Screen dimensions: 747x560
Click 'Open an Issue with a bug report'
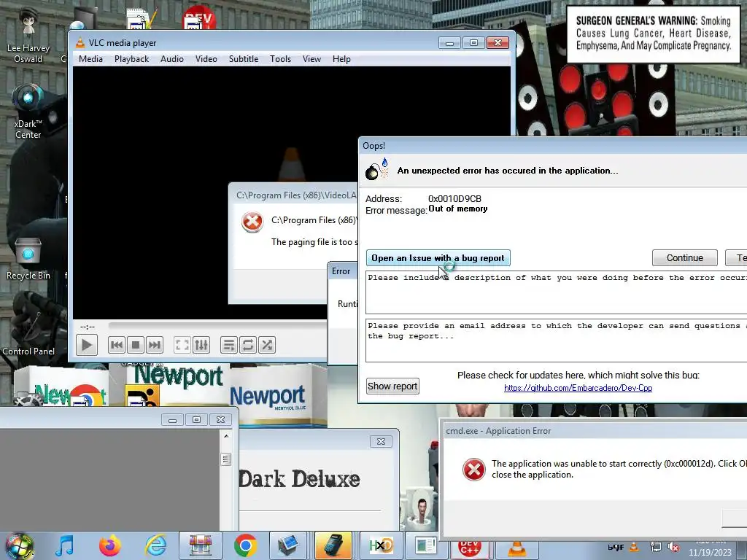[438, 257]
